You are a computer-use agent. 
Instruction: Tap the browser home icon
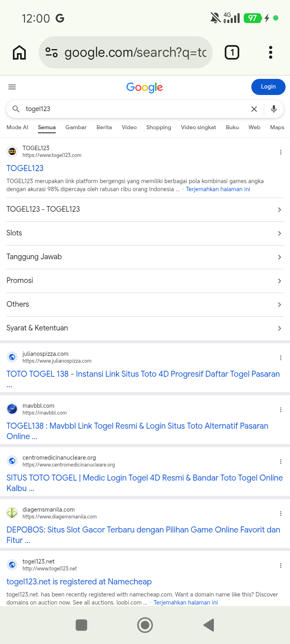pyautogui.click(x=19, y=52)
